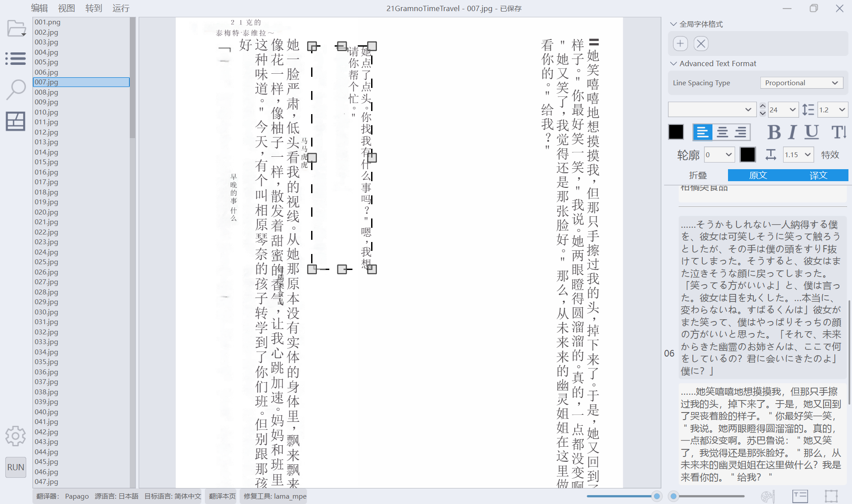Image resolution: width=852 pixels, height=504 pixels.
Task: Open the font size dropdown showing 24
Action: pos(783,110)
